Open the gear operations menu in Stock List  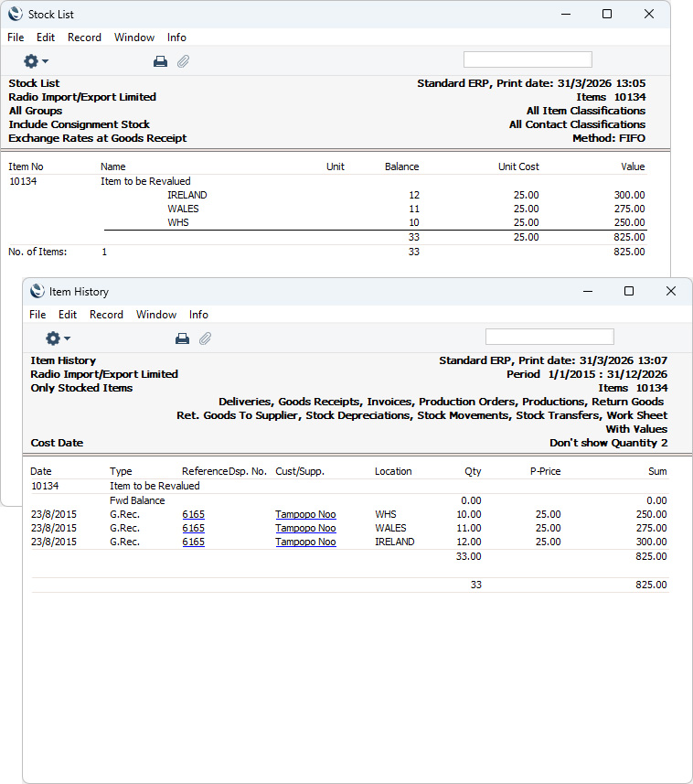(36, 61)
